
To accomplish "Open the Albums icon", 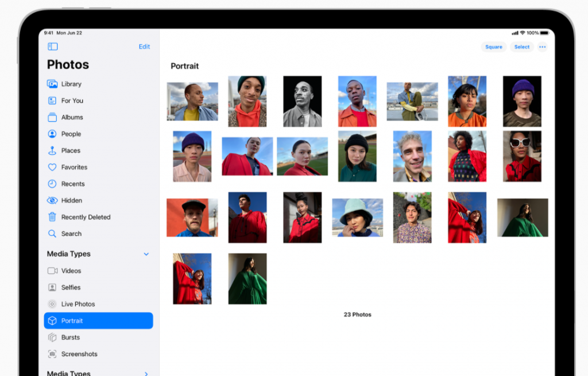I will (x=52, y=117).
